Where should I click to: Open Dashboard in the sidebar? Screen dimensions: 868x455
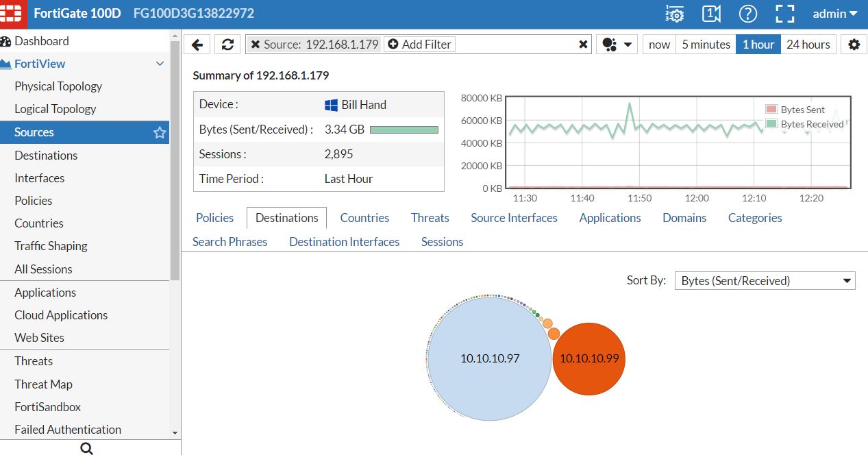click(42, 41)
